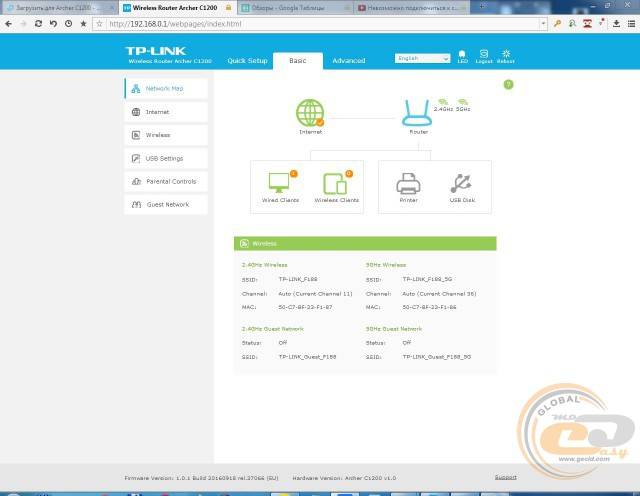Click the globe icon beside Internet
Viewport: 640px width, 496px height.
click(136, 112)
